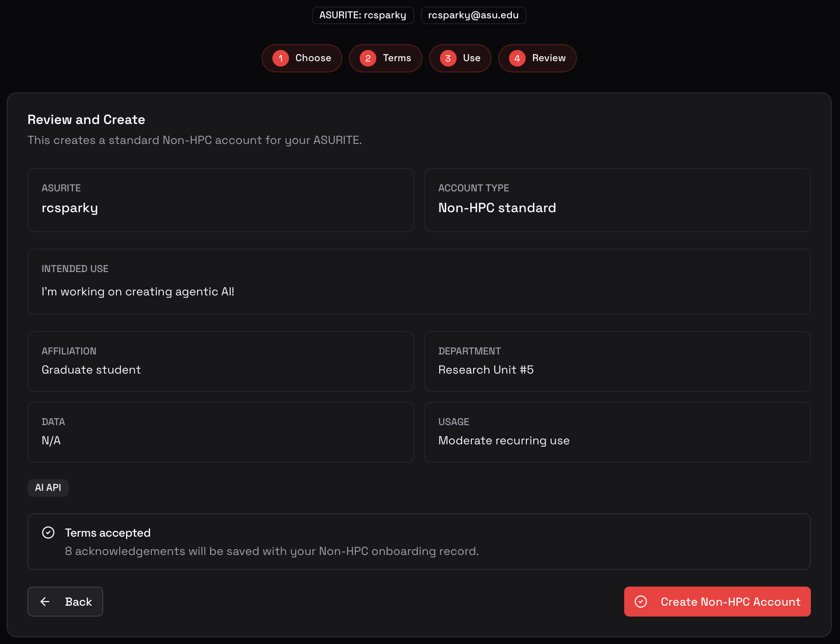Click the DATA label
Screen dimensions: 840x644
click(53, 422)
